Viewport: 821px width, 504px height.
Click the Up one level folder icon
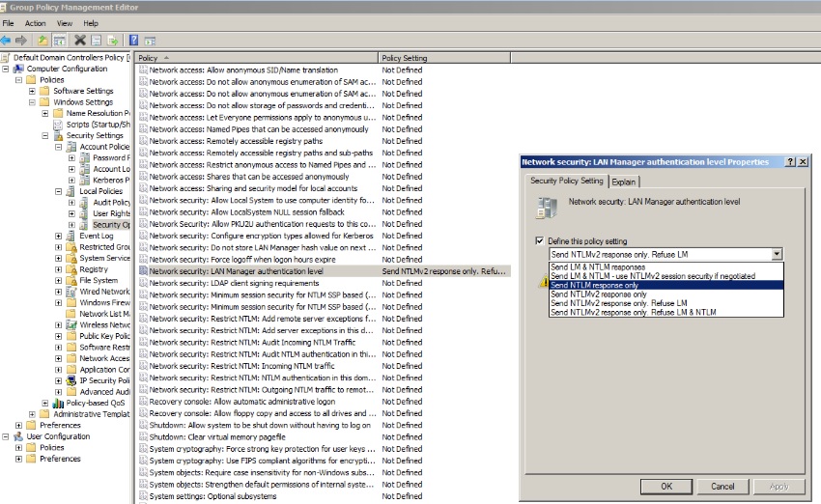[42, 41]
